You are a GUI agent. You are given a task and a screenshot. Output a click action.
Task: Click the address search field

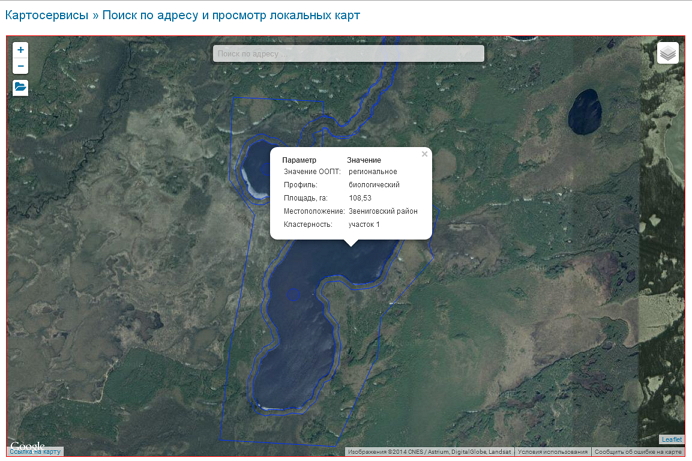click(x=348, y=54)
